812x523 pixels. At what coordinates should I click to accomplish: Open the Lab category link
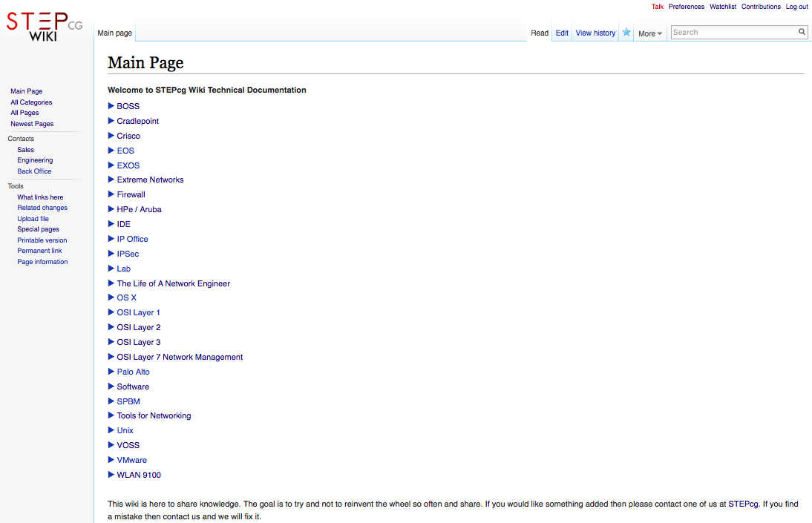point(124,269)
